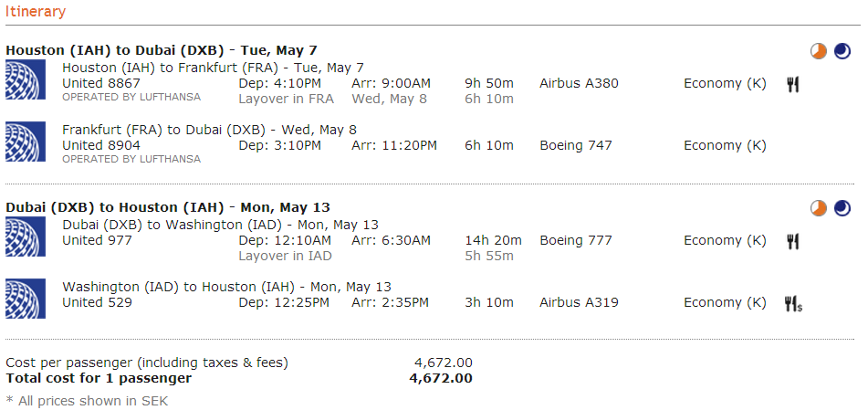
Task: Click orange daytime icon on Dubai-Houston header
Action: click(819, 208)
